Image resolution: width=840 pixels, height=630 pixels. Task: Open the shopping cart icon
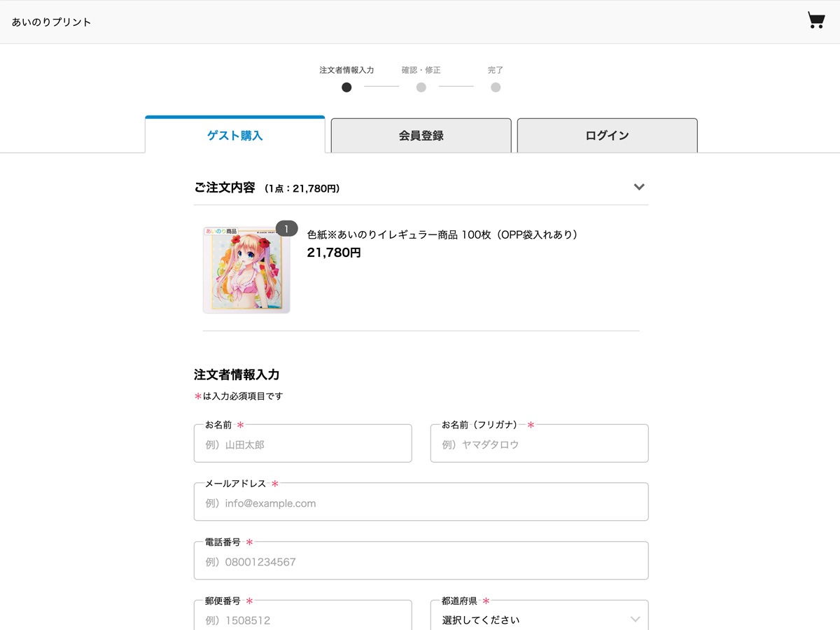[x=815, y=20]
